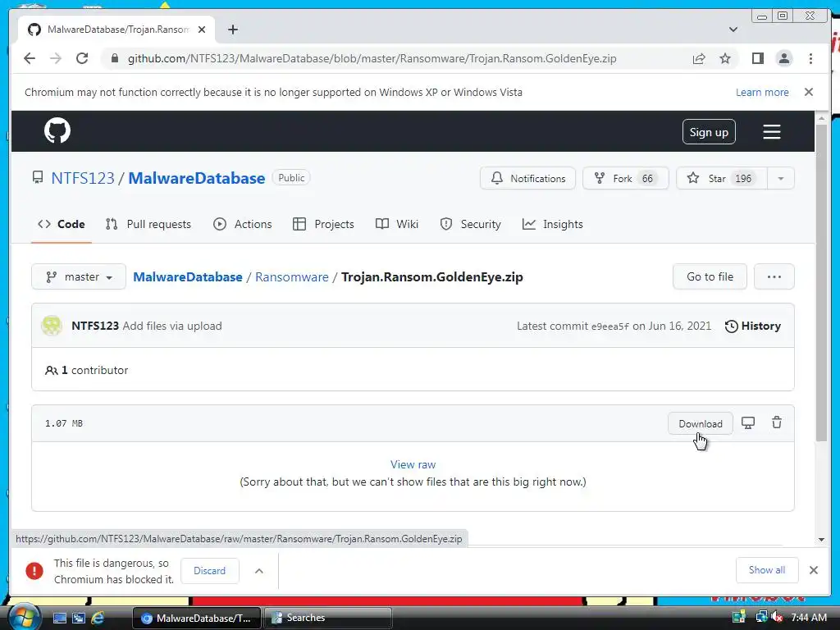
Task: Open the master branch dropdown
Action: (x=79, y=276)
